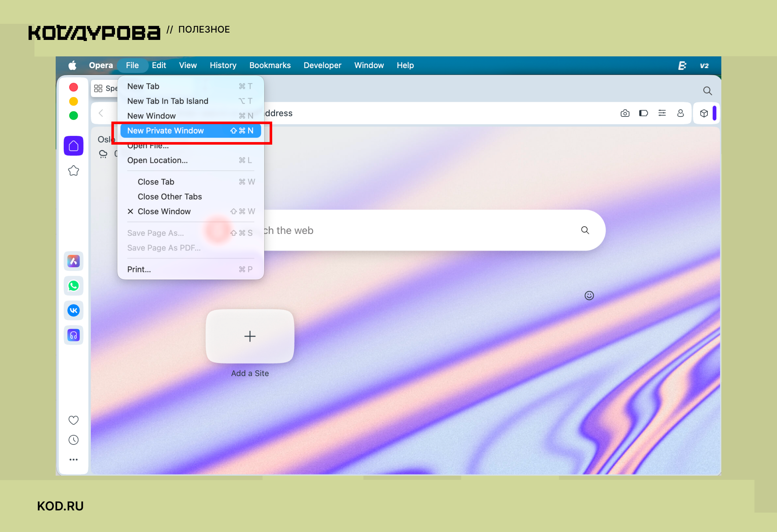Choose New Window menu item
Image resolution: width=777 pixels, height=532 pixels.
[x=190, y=116]
